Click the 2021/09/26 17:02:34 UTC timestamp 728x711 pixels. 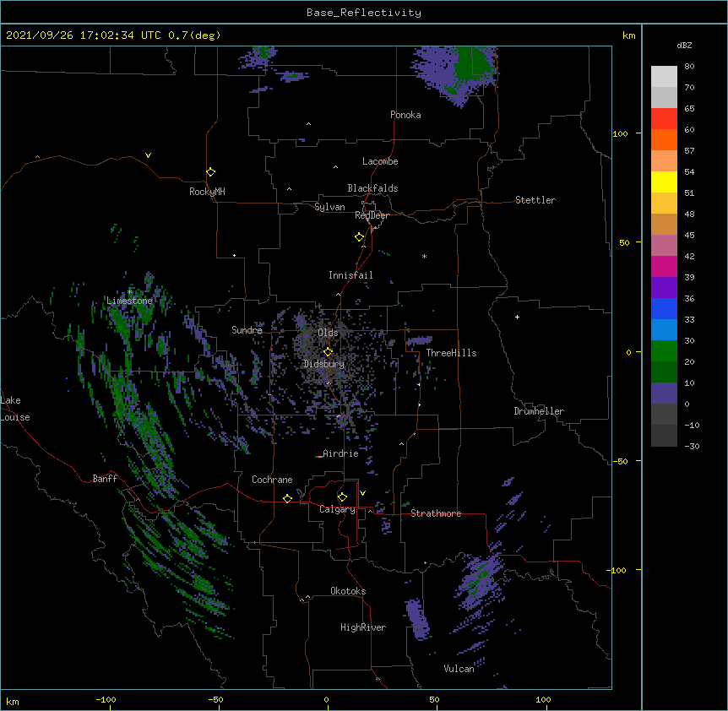(84, 35)
